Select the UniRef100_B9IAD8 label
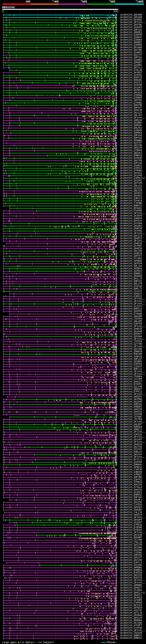146x644 pixels. coord(131,47)
